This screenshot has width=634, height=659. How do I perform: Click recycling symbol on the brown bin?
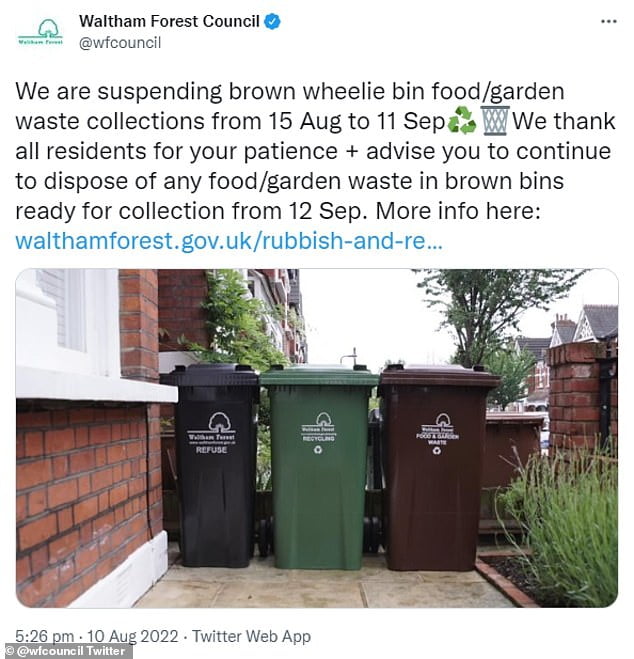click(437, 451)
